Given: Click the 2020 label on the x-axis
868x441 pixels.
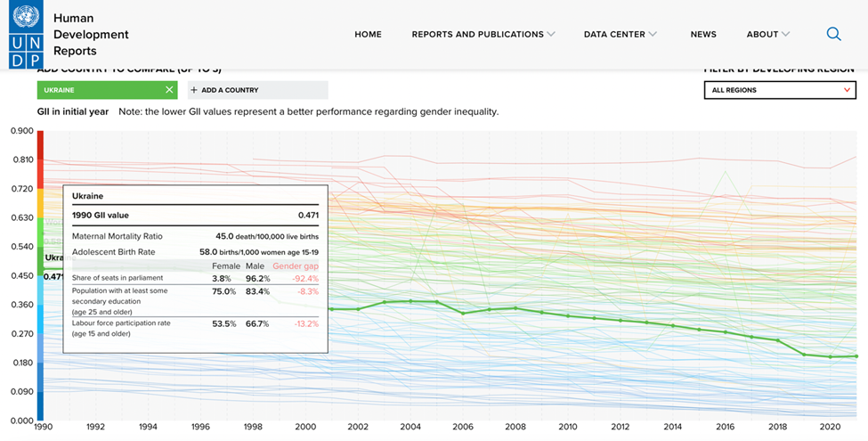Looking at the screenshot, I should 830,427.
